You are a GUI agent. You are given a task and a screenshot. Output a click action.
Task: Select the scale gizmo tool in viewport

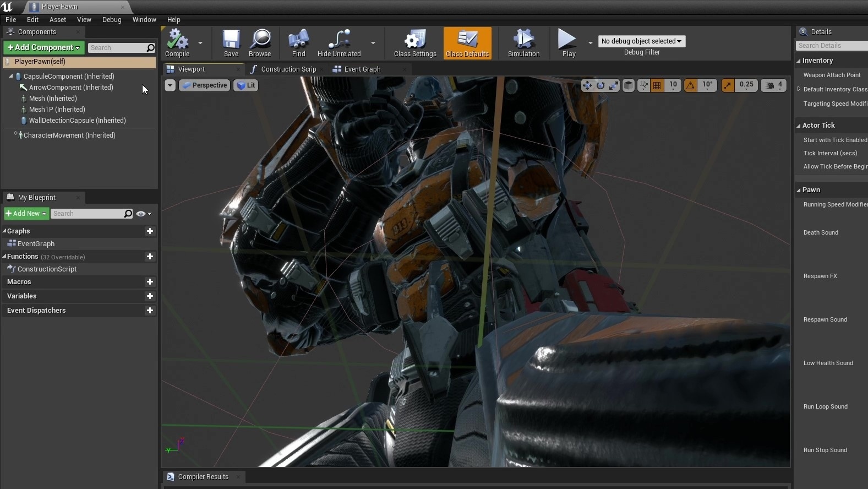point(613,85)
